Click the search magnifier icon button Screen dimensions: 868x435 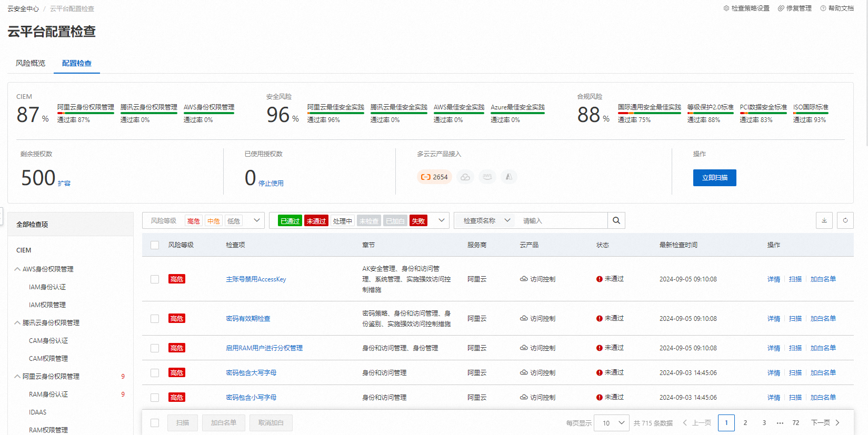[616, 220]
